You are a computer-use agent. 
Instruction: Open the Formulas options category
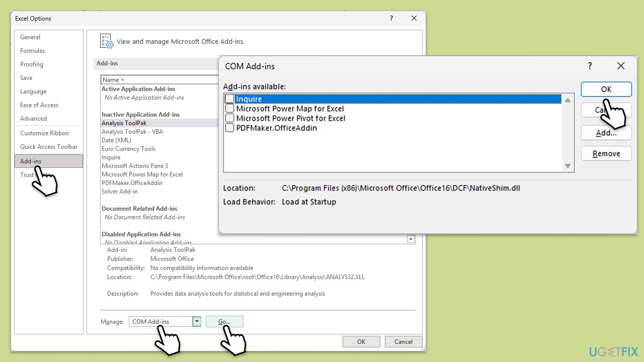pos(32,51)
